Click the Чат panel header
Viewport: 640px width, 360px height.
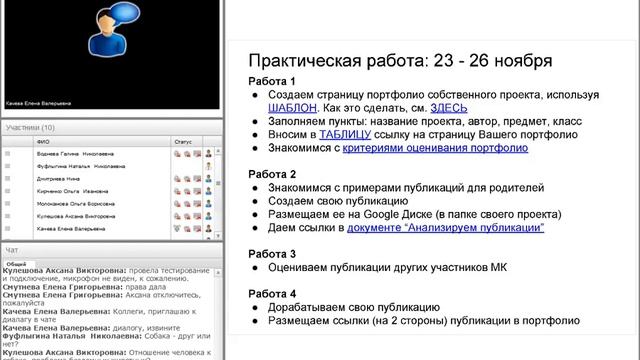(x=112, y=250)
